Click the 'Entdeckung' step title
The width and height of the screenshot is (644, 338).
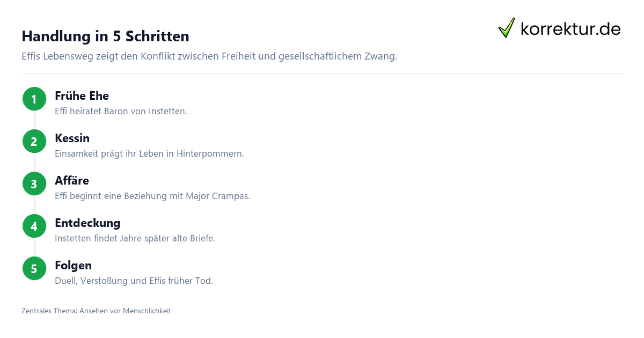pos(87,223)
